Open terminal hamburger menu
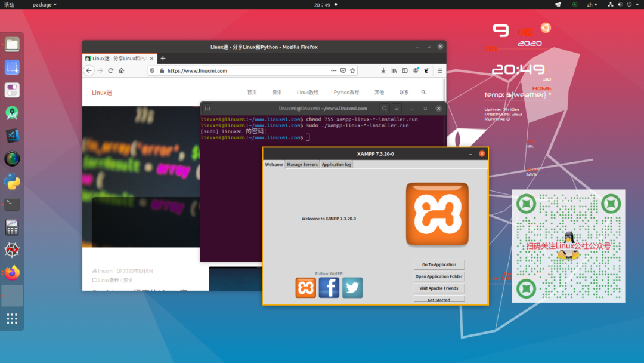 [x=397, y=109]
